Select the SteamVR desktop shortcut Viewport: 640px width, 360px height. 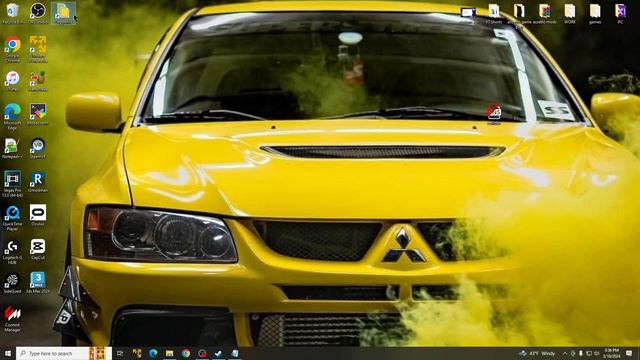[38, 148]
